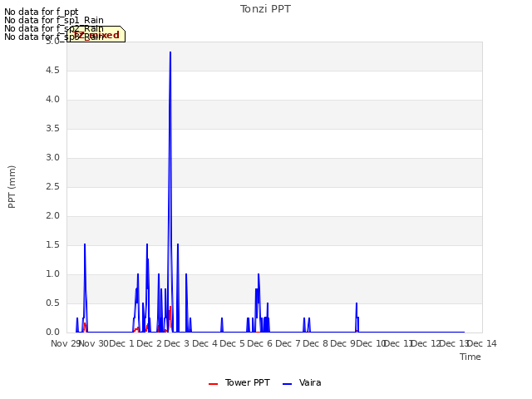
Task: Click the blue Vaira legend swatch
Action: coord(287,384)
